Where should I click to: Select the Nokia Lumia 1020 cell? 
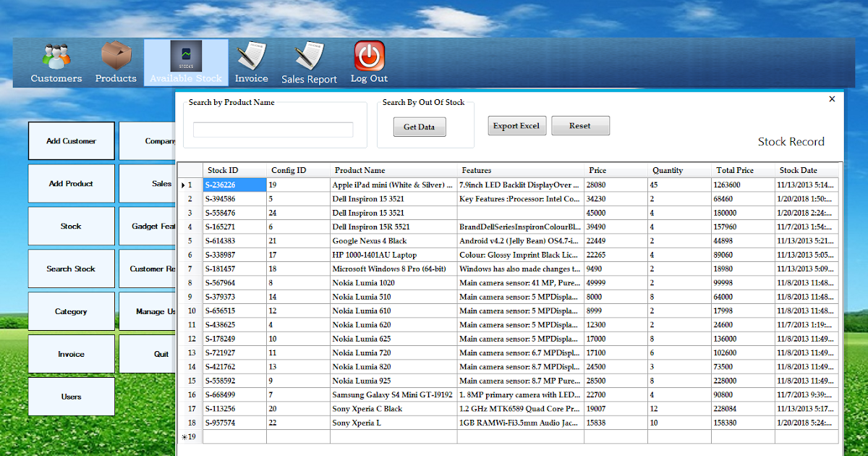tap(393, 283)
